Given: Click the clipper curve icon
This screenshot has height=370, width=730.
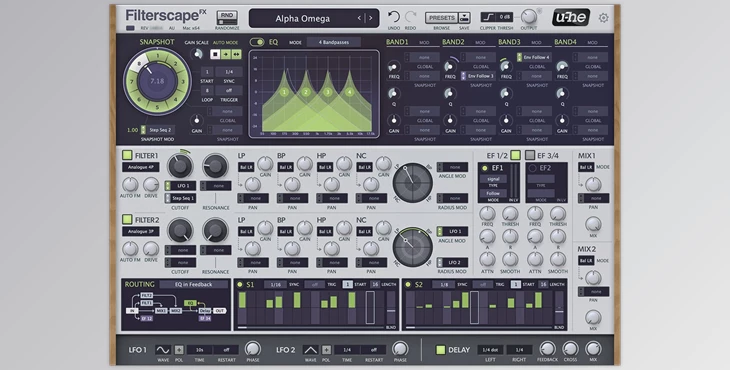Looking at the screenshot, I should pyautogui.click(x=488, y=17).
